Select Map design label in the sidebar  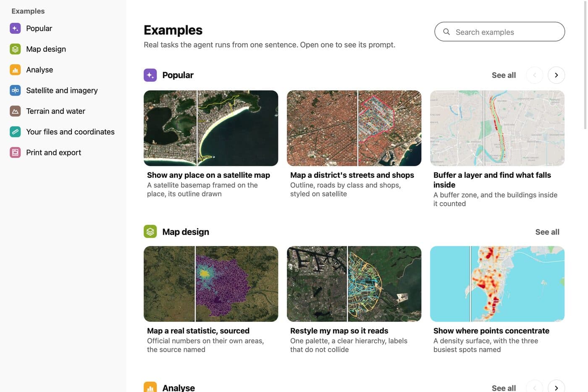pyautogui.click(x=46, y=49)
